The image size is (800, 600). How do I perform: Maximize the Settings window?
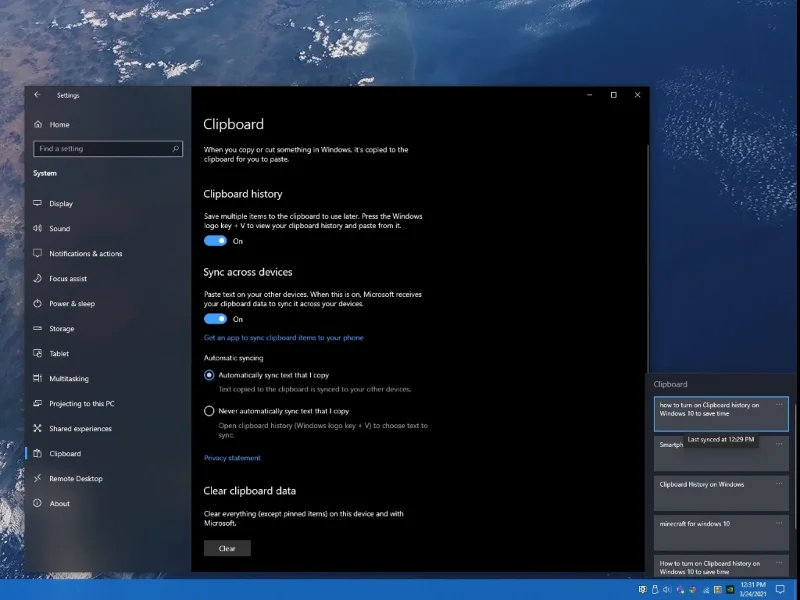tap(614, 95)
